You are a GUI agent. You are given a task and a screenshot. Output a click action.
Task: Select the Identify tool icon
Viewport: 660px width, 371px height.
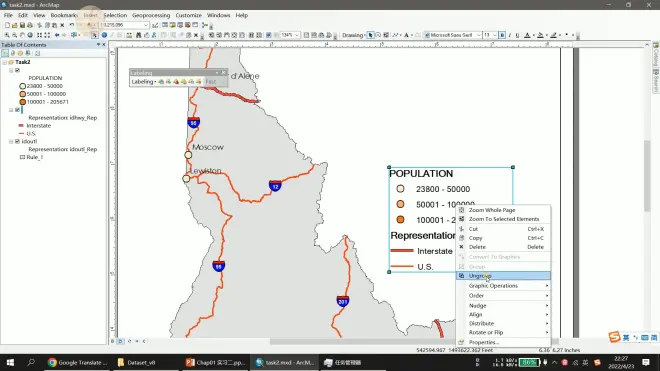(x=104, y=35)
